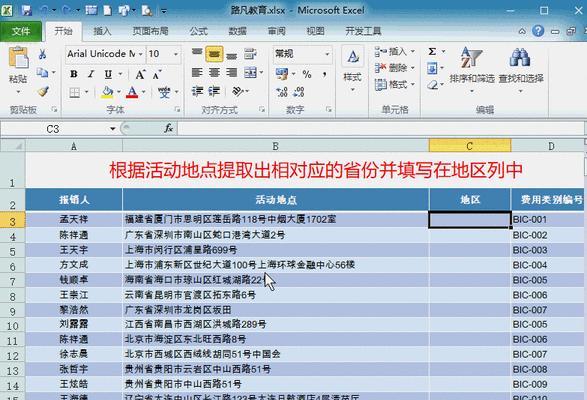
Task: Click cell containing BIC-004
Action: (x=547, y=265)
